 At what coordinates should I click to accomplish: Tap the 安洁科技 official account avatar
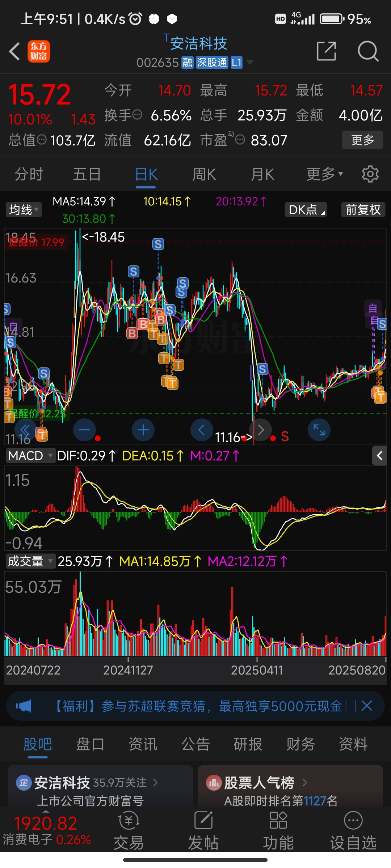pyautogui.click(x=24, y=783)
